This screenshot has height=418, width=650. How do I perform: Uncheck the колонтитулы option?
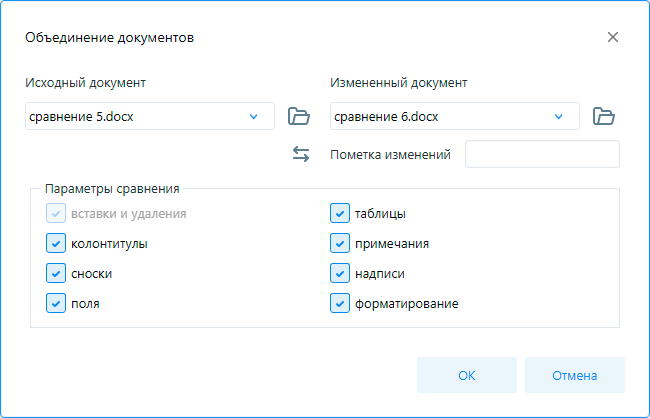coord(55,243)
